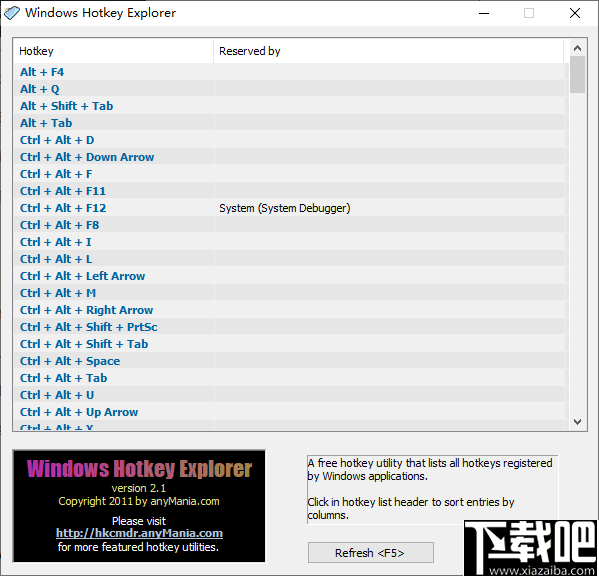Click the vertical scrollbar thumb
Screen dimensions: 599x576
tap(577, 75)
